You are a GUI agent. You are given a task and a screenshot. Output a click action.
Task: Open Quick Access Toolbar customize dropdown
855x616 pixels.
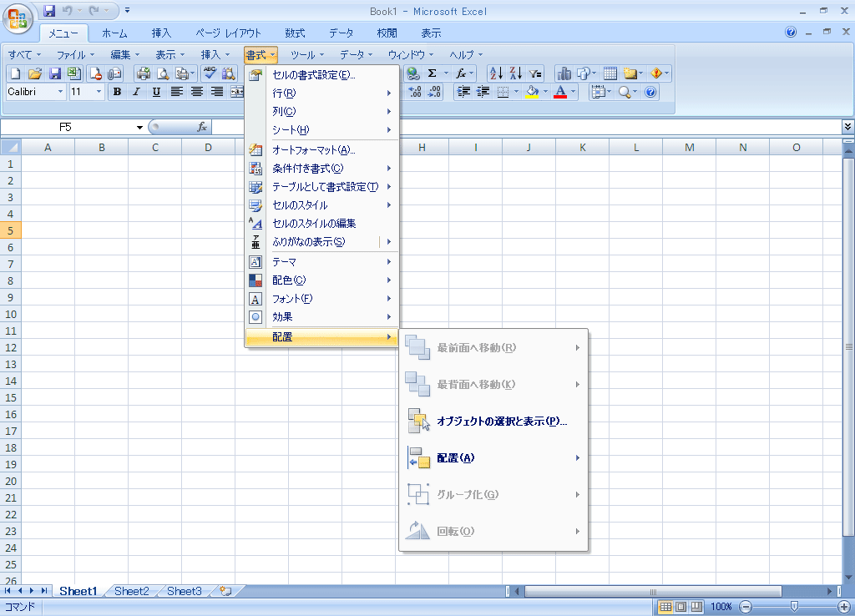(127, 10)
